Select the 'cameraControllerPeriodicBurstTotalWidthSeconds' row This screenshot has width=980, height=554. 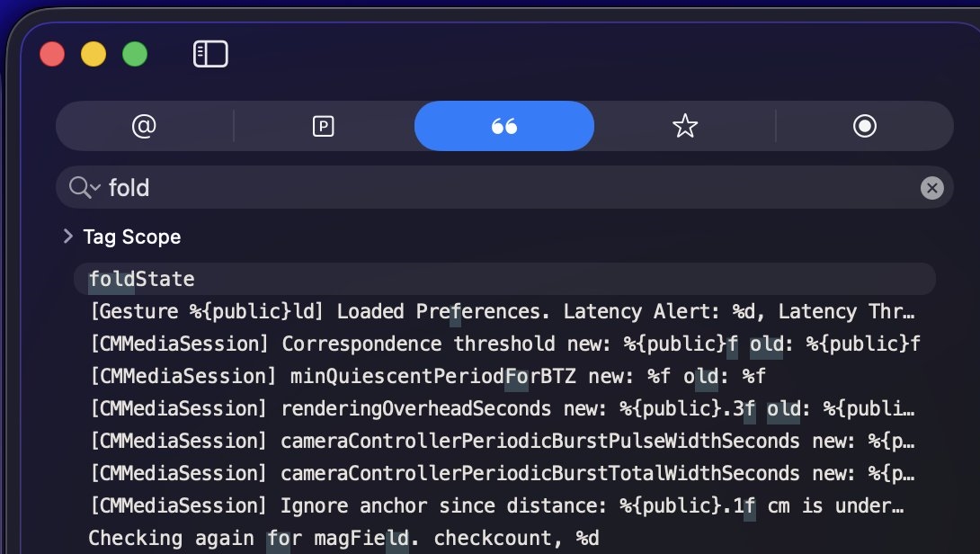pyautogui.click(x=504, y=474)
